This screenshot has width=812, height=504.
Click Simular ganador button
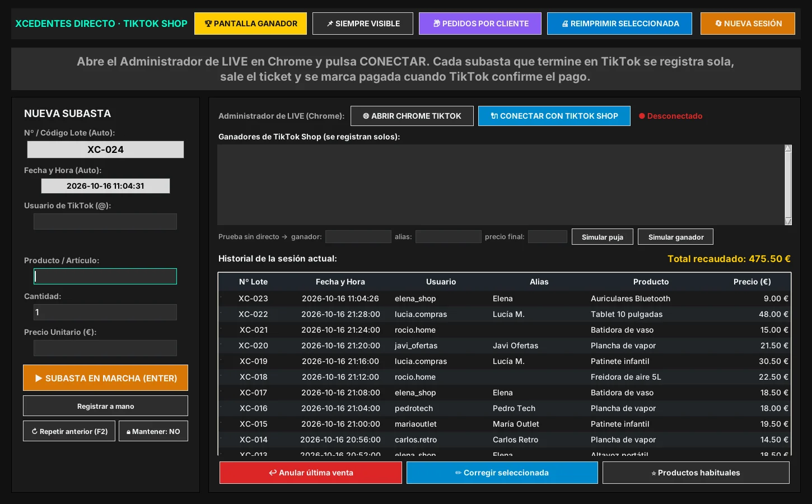pyautogui.click(x=676, y=237)
